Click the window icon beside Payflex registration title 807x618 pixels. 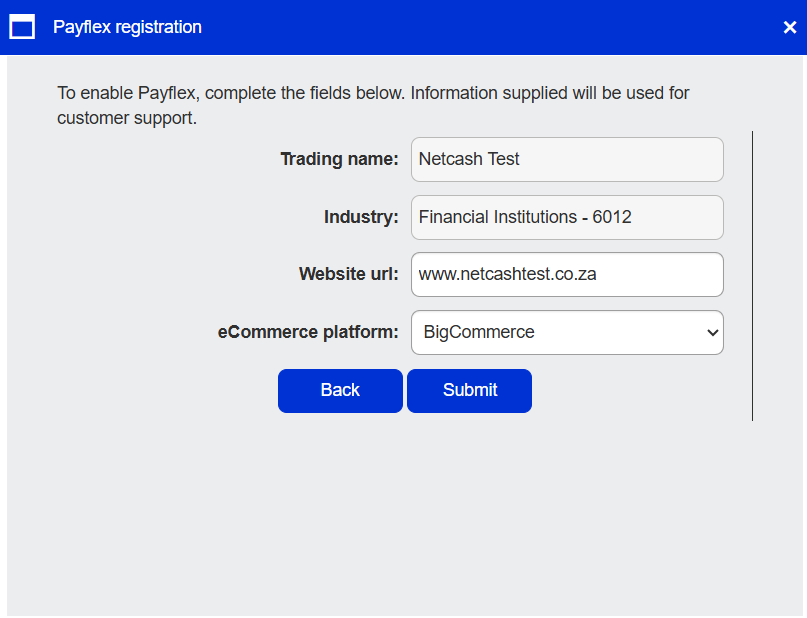coord(22,27)
